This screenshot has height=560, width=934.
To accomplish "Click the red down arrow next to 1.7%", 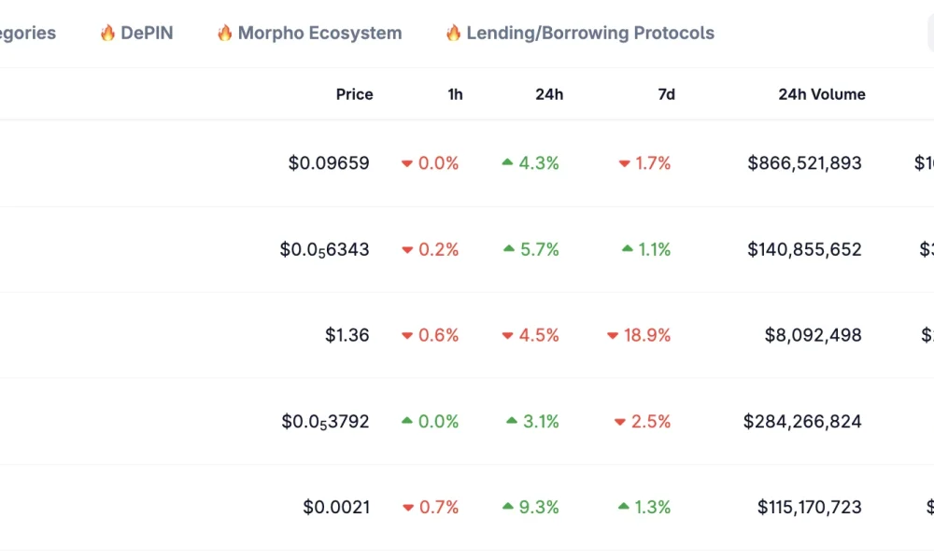I will (625, 162).
